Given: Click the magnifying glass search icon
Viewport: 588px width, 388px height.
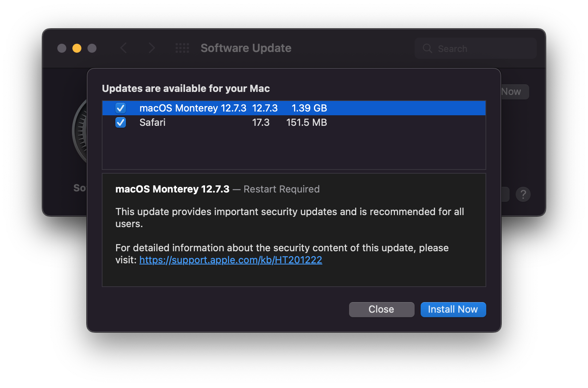Looking at the screenshot, I should (427, 49).
